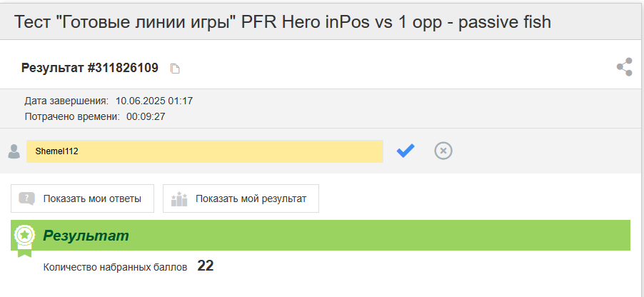This screenshot has width=644, height=297.
Task: Cancel name editing with the circled X
Action: coord(443,151)
